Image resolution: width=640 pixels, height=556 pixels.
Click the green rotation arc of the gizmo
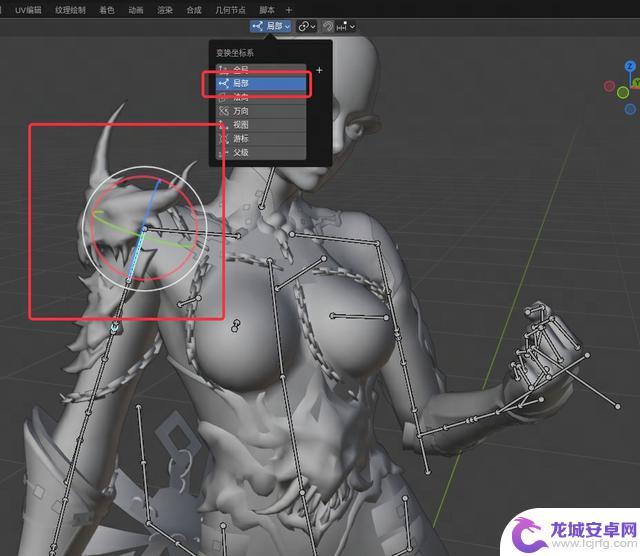(118, 229)
